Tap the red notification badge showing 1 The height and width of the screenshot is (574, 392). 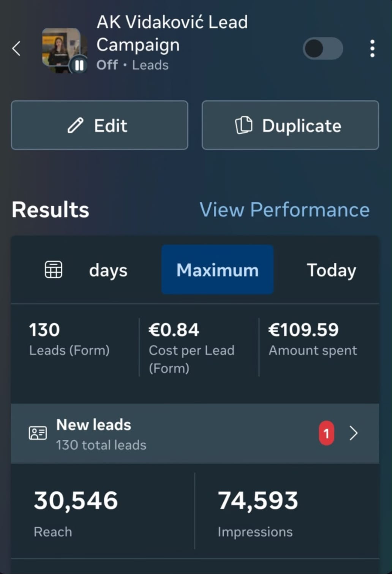coord(326,433)
